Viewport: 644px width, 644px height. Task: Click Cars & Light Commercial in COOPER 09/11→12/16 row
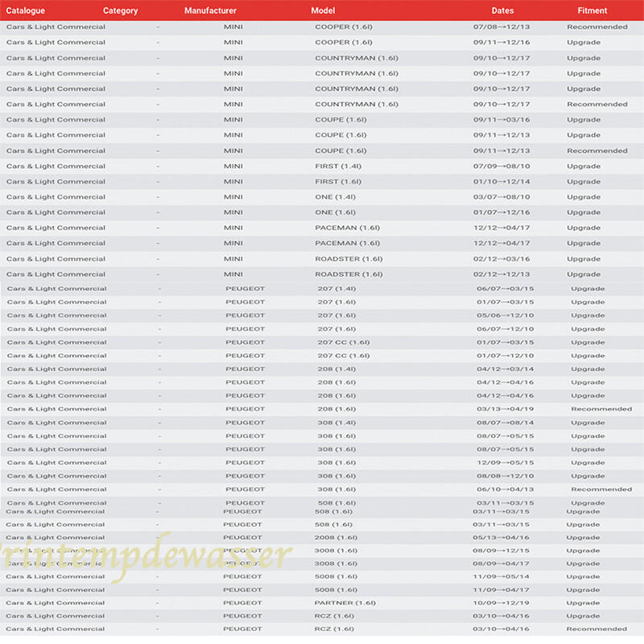(56, 43)
